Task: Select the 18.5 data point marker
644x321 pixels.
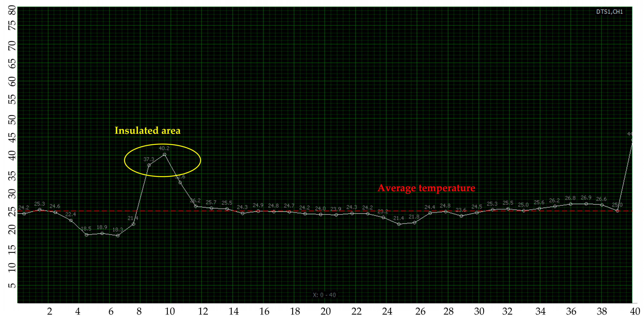Action: coord(86,235)
